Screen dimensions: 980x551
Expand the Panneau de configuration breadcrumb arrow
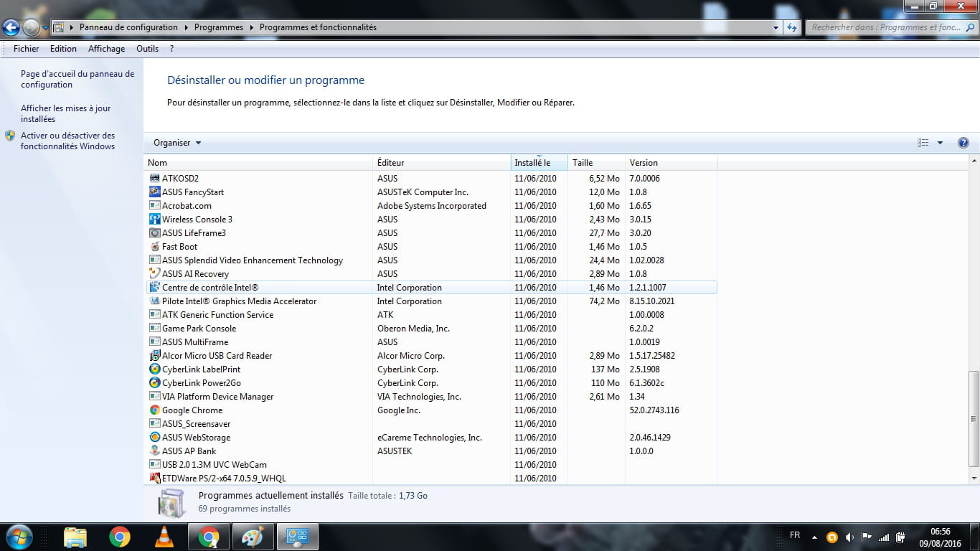(186, 27)
